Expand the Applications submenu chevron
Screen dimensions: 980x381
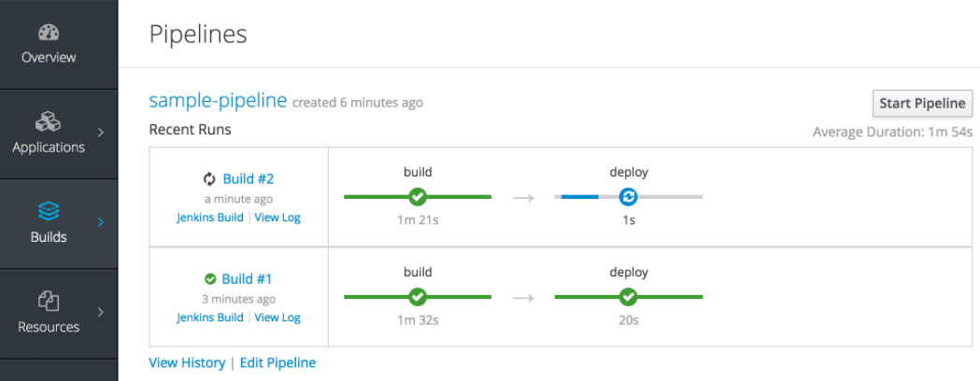pos(101,133)
